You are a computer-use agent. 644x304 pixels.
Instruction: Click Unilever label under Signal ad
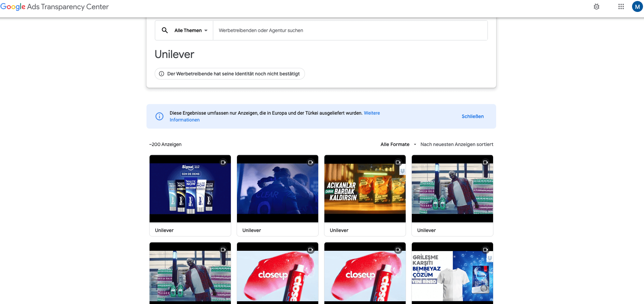(164, 230)
